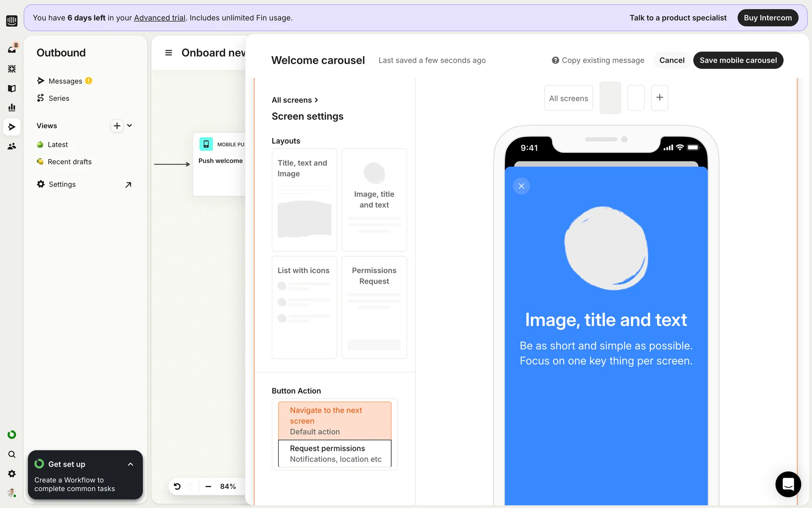Collapse the Get set up panel
812x508 pixels.
tap(130, 464)
